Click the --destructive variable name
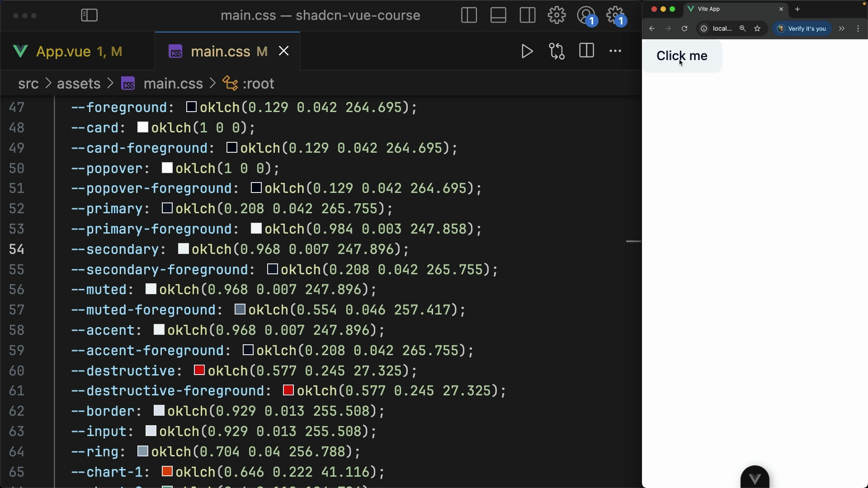This screenshot has width=868, height=488. 123,371
